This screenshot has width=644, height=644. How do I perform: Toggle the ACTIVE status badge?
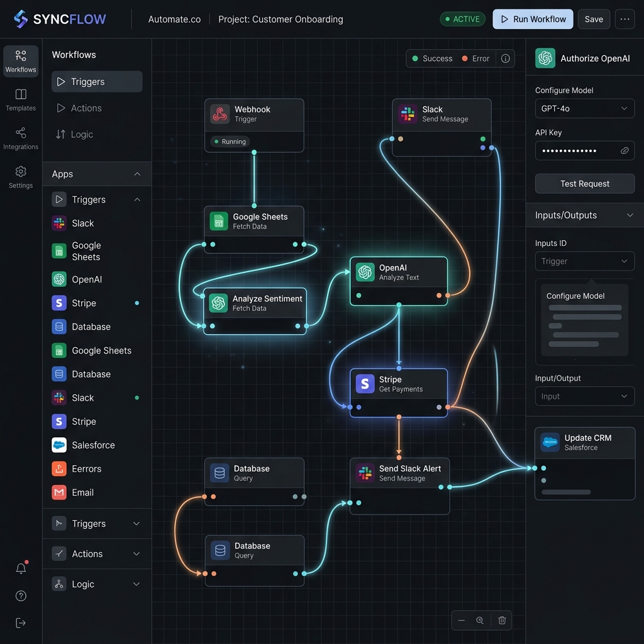pyautogui.click(x=462, y=19)
